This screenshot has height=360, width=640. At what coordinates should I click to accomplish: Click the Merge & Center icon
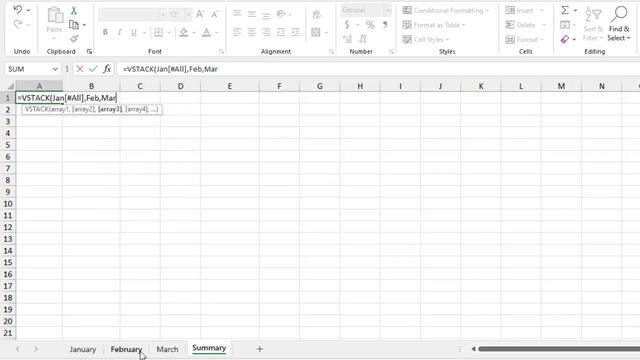pos(316,32)
